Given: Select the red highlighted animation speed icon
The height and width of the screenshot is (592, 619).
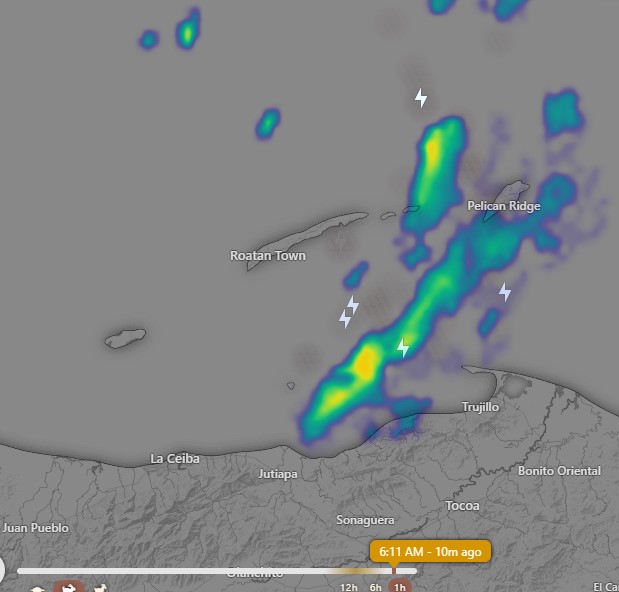Looking at the screenshot, I should 69,587.
